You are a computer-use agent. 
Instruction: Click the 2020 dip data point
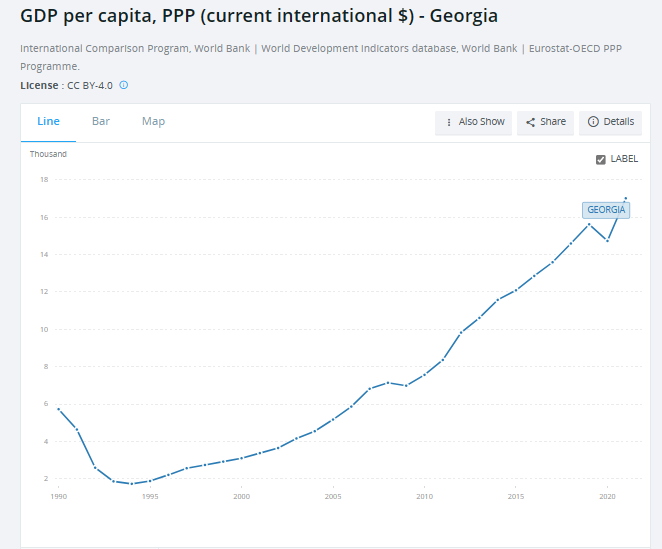pyautogui.click(x=607, y=241)
